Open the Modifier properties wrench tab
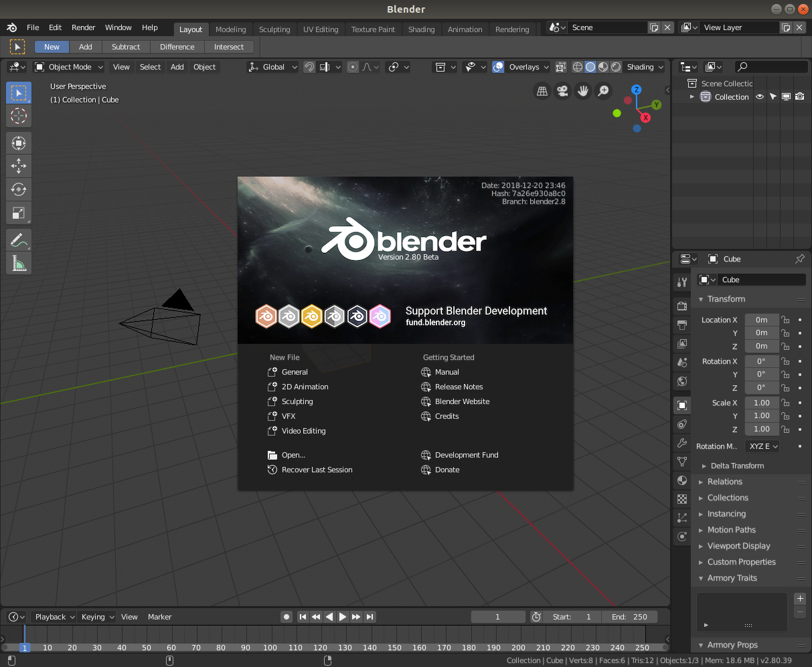The image size is (812, 667). (x=681, y=442)
